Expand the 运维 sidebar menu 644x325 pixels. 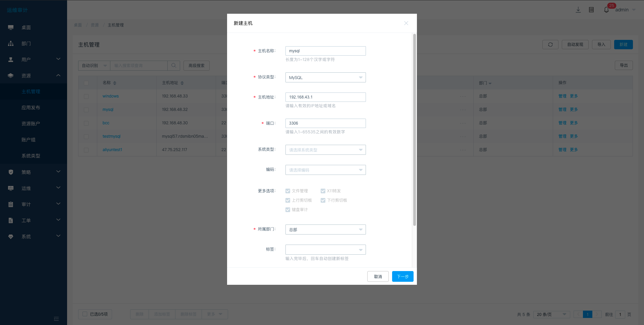click(x=58, y=188)
